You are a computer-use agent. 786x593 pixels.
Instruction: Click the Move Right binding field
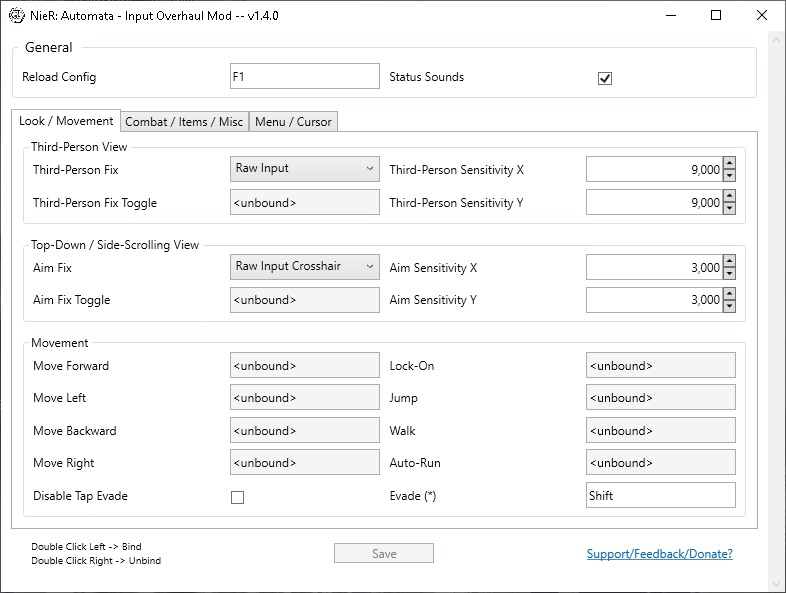304,462
